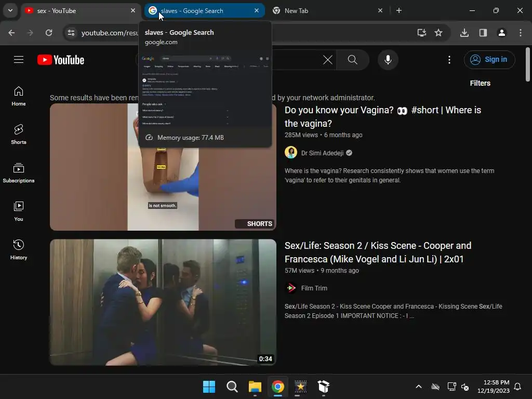This screenshot has width=532, height=399.
Task: Go back with the browser back arrow
Action: pyautogui.click(x=11, y=33)
